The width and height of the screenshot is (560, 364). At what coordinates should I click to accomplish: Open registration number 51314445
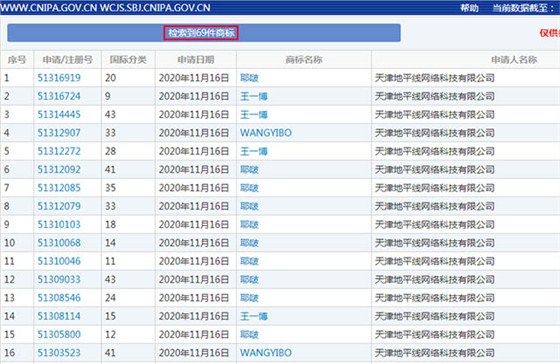coord(59,115)
